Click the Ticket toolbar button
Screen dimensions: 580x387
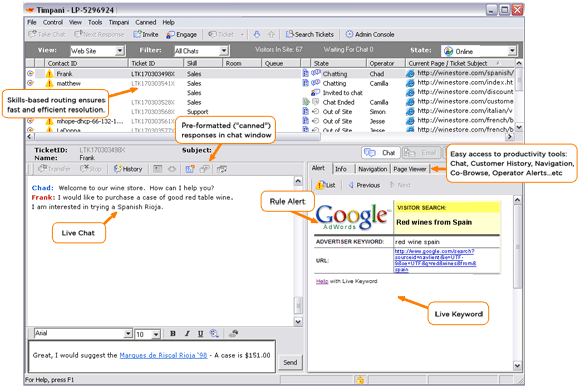pyautogui.click(x=221, y=34)
